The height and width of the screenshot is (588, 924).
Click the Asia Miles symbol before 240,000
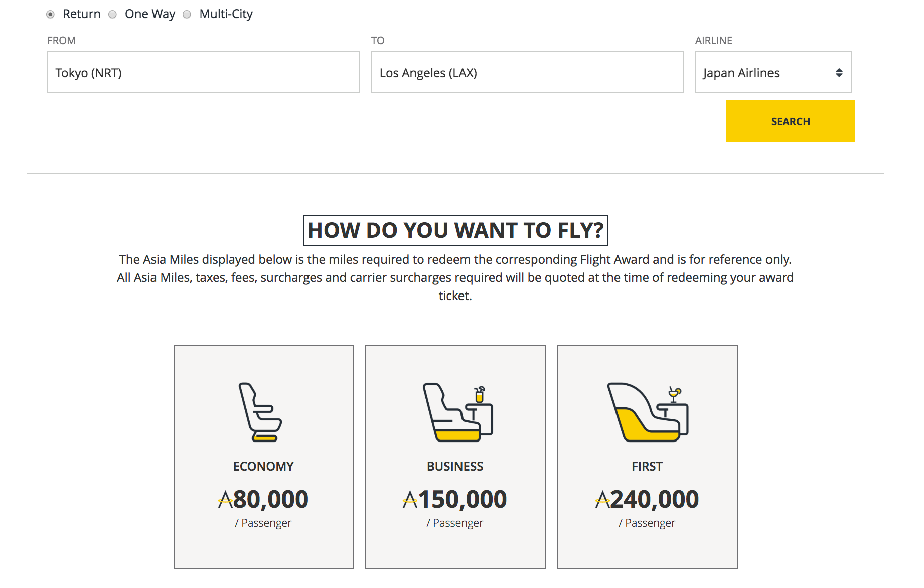pyautogui.click(x=602, y=499)
